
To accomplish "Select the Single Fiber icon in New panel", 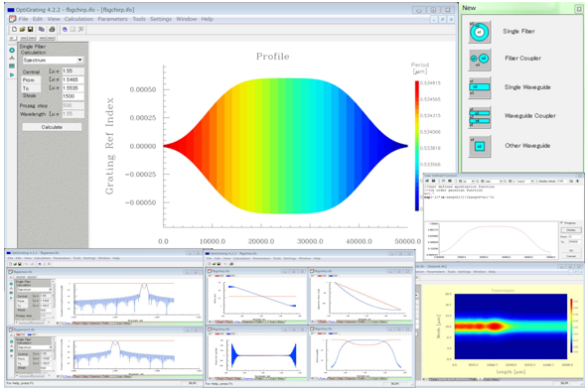I will 479,32.
